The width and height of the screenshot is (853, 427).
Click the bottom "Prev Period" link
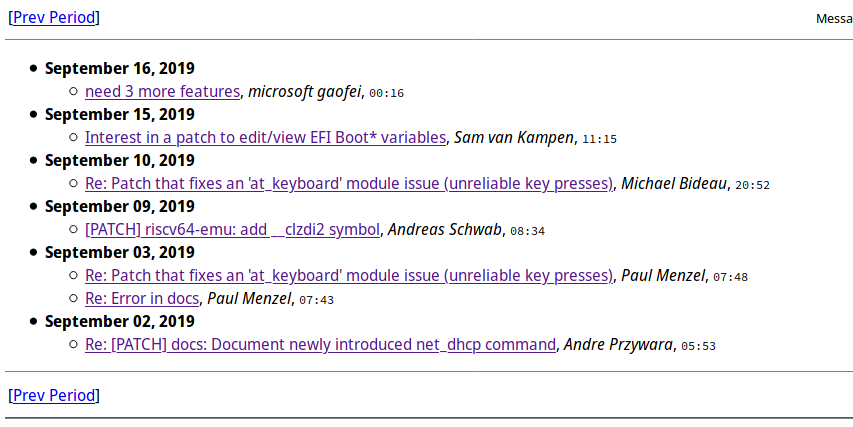(54, 395)
